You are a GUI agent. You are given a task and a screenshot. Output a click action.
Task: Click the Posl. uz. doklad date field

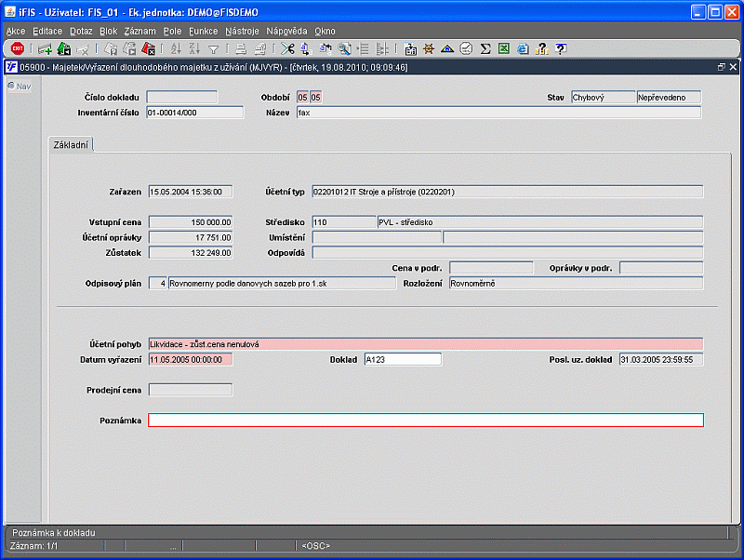[661, 359]
